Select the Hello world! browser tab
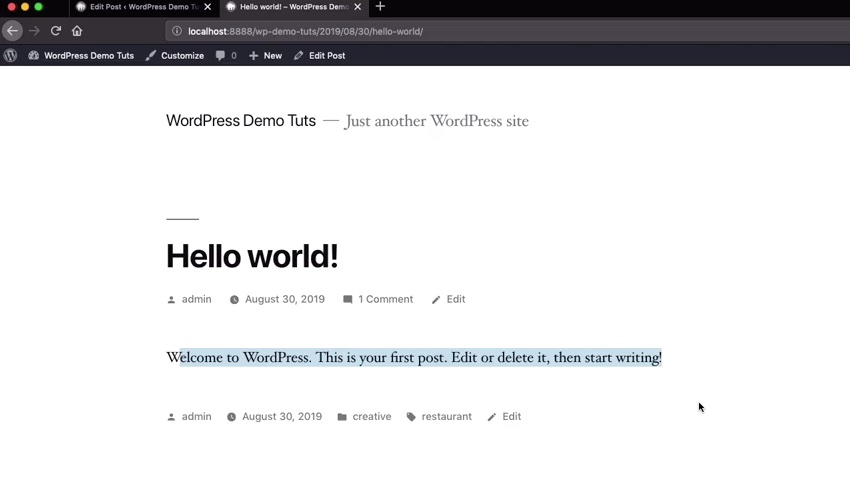 click(x=294, y=7)
